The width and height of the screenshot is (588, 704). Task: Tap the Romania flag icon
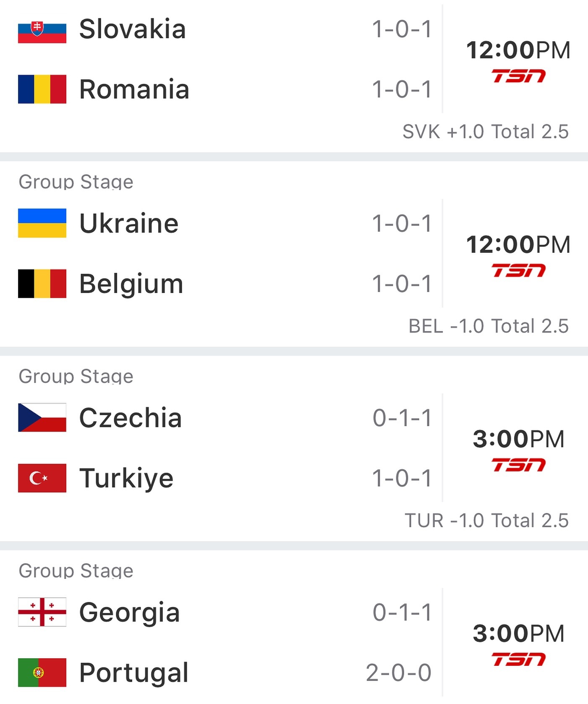point(42,89)
